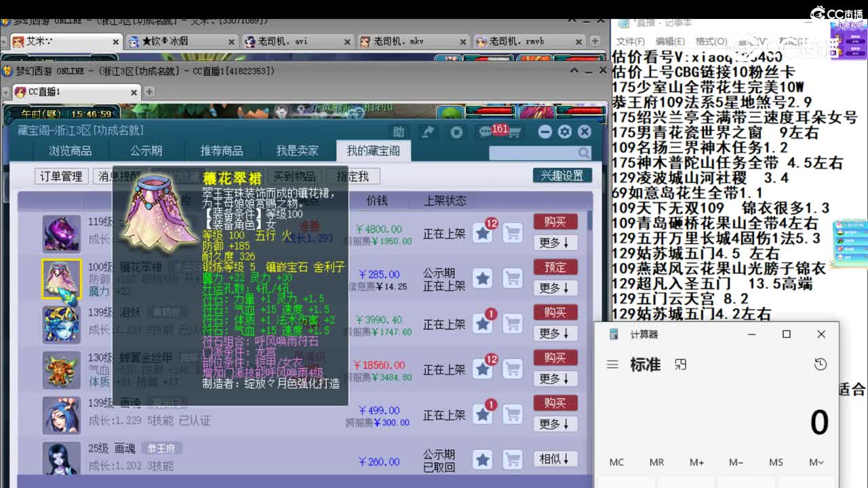Click calculator M+ button
The image size is (868, 488).
696,462
